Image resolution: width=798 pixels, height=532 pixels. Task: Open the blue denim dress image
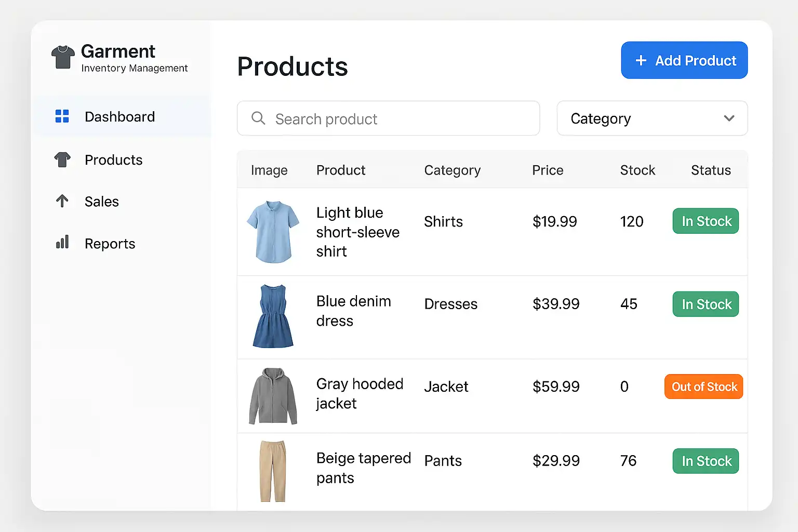coord(273,316)
